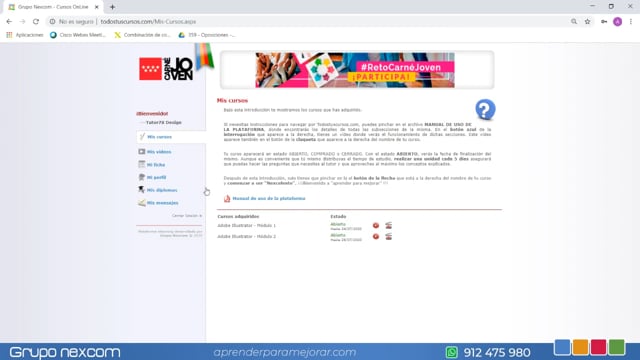Viewport: 640px width, 360px height.
Task: Click the blue question mark help button
Action: 485,109
